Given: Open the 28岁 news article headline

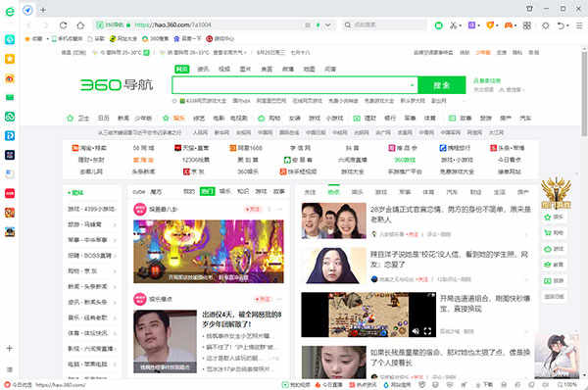Looking at the screenshot, I should point(451,215).
